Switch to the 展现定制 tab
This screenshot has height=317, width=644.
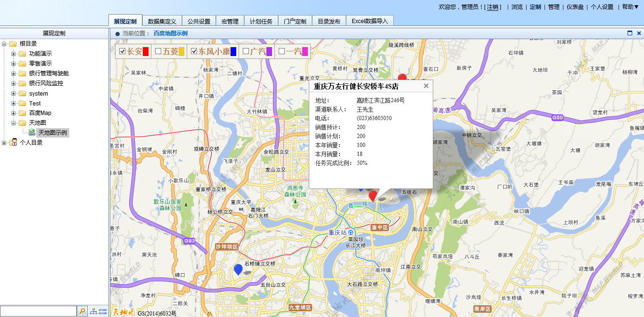(x=125, y=21)
